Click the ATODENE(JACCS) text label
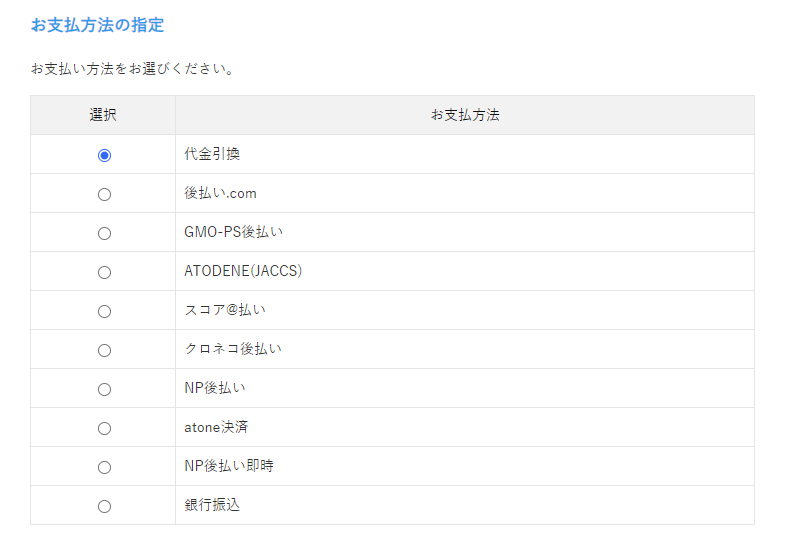The width and height of the screenshot is (790, 558). coord(243,272)
